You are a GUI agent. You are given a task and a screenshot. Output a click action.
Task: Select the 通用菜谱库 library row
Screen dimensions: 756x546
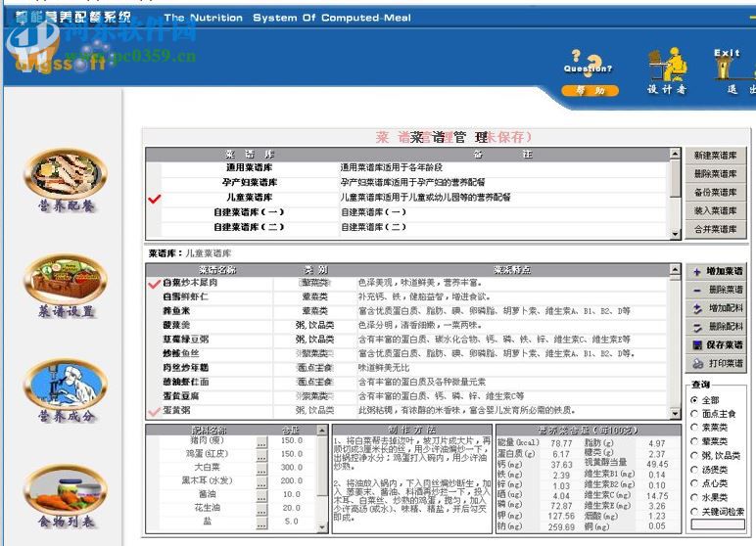pyautogui.click(x=407, y=167)
